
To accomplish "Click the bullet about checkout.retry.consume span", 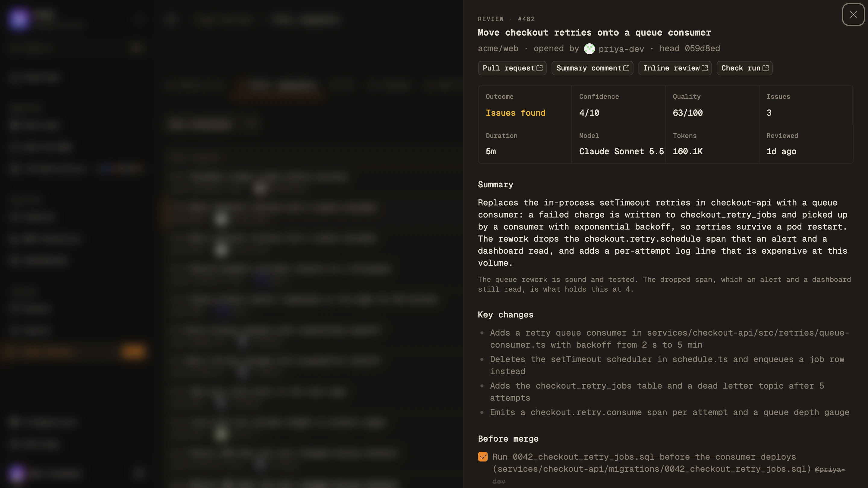I will 669,412.
